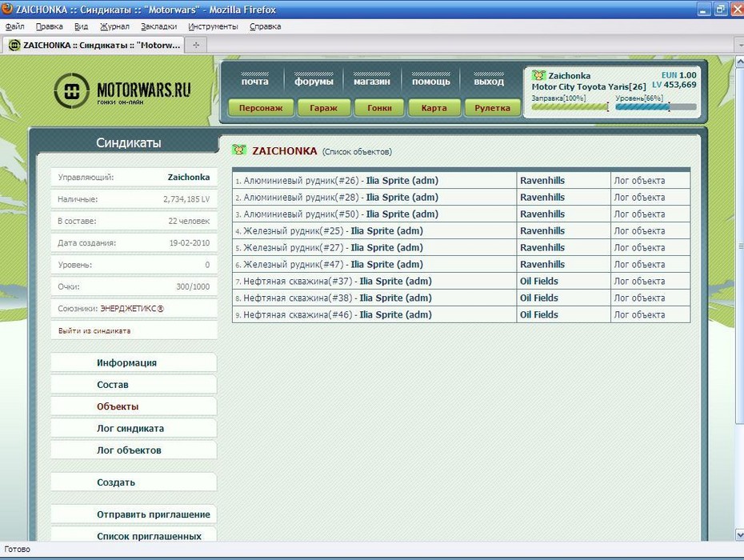Click the page vertical scrollbar up arrow
This screenshot has width=744, height=560.
[x=739, y=62]
